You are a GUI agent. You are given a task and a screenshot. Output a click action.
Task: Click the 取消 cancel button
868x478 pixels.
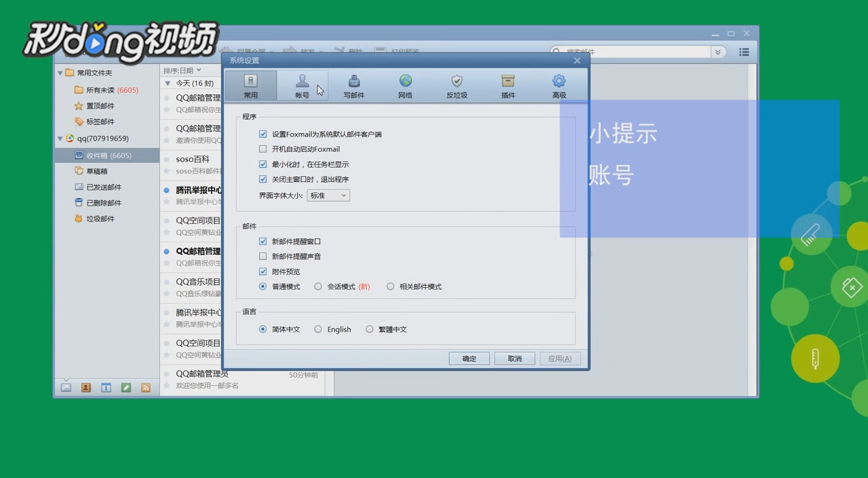pyautogui.click(x=514, y=357)
